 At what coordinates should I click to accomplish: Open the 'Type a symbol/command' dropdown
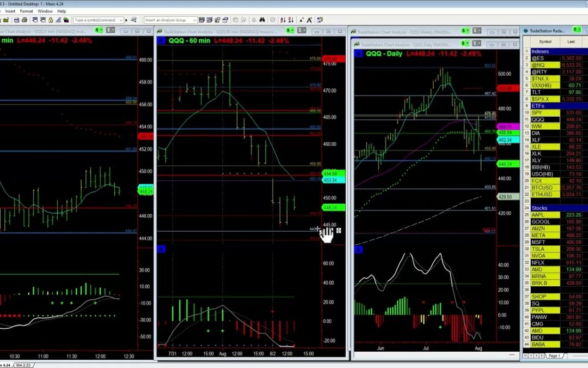coord(121,20)
